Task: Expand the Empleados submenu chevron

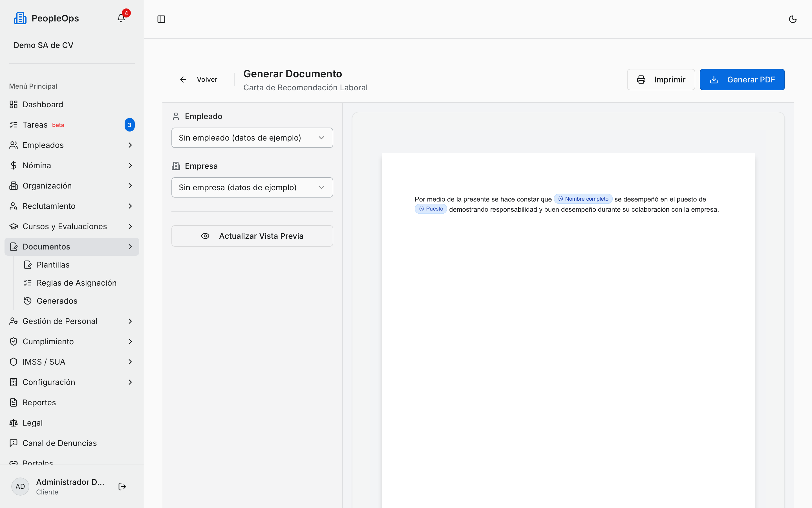Action: (x=130, y=145)
